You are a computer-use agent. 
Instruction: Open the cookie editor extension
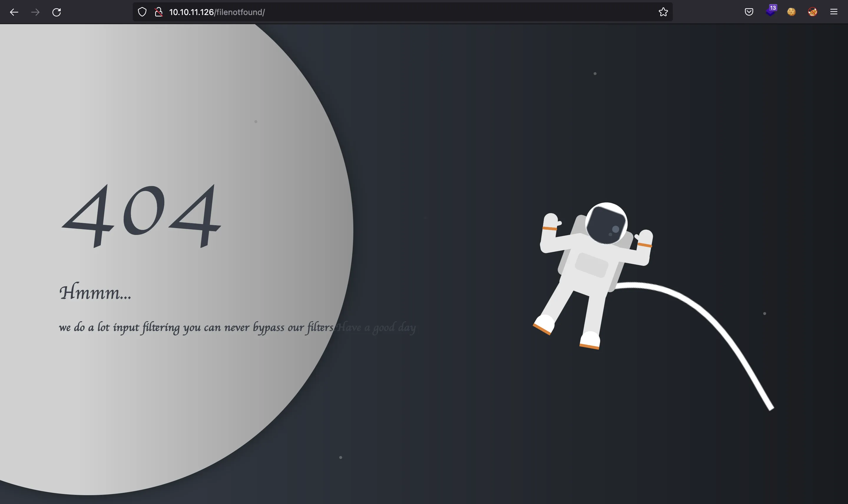pos(791,12)
